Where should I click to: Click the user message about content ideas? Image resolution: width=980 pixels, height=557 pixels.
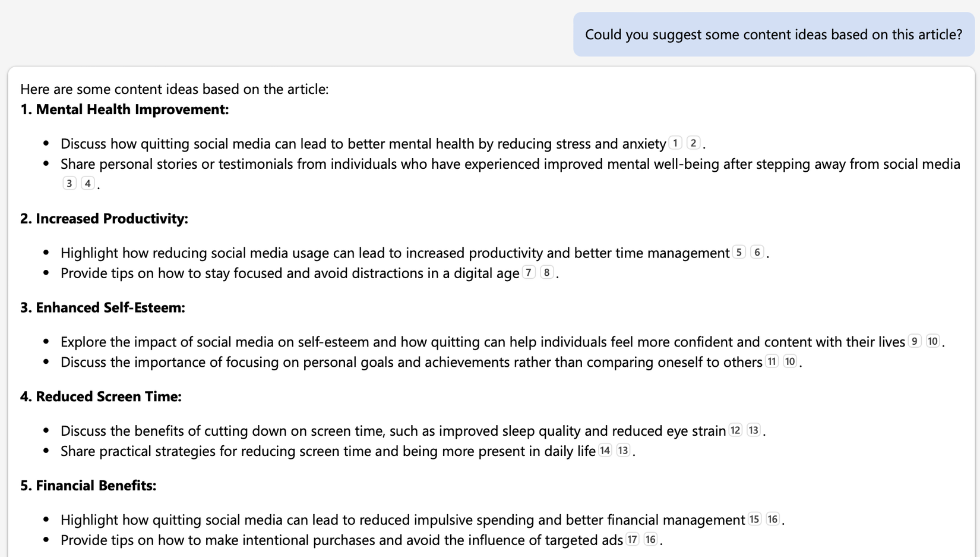(773, 34)
